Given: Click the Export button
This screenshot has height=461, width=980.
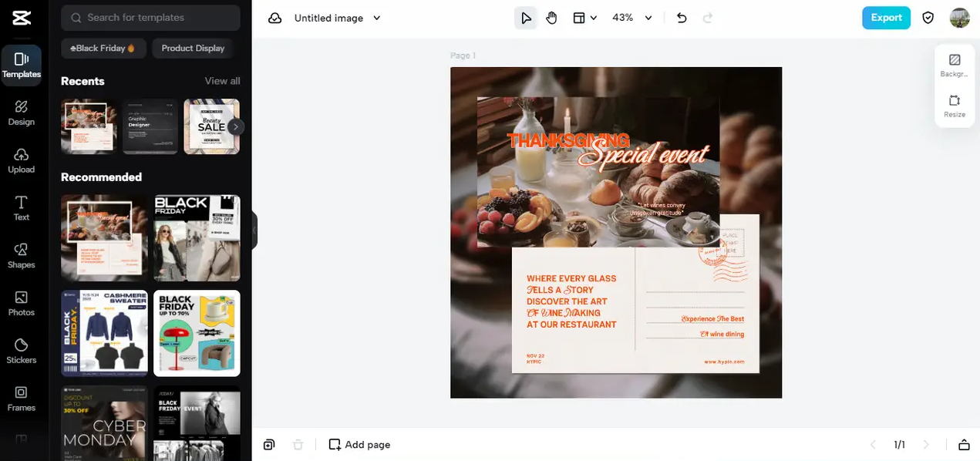Looking at the screenshot, I should (886, 18).
